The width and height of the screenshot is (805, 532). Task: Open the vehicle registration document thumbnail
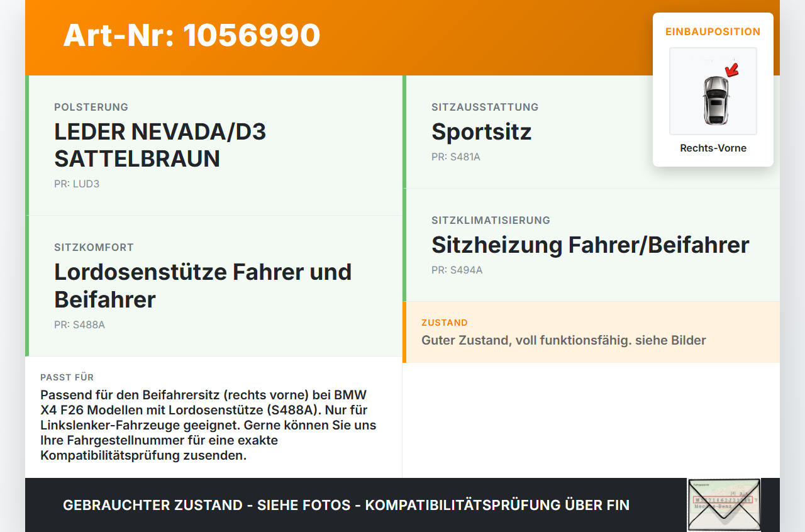coord(724,505)
